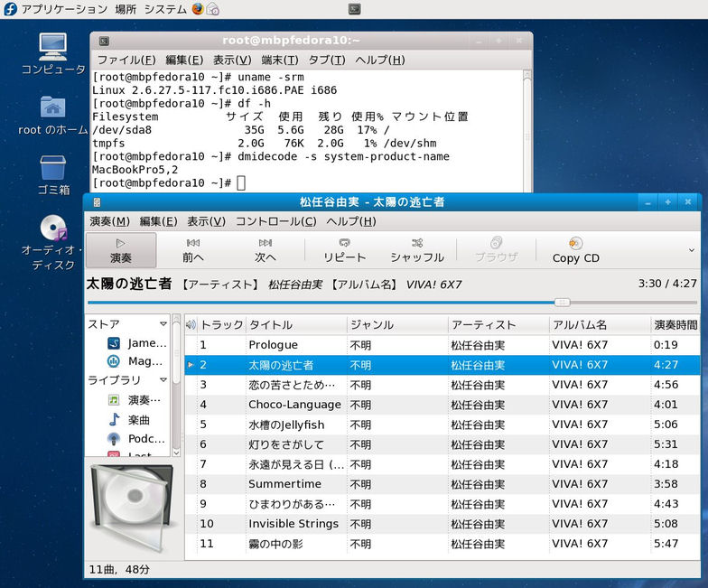Click the Copy CD toolbar button
The image size is (708, 588).
point(576,250)
